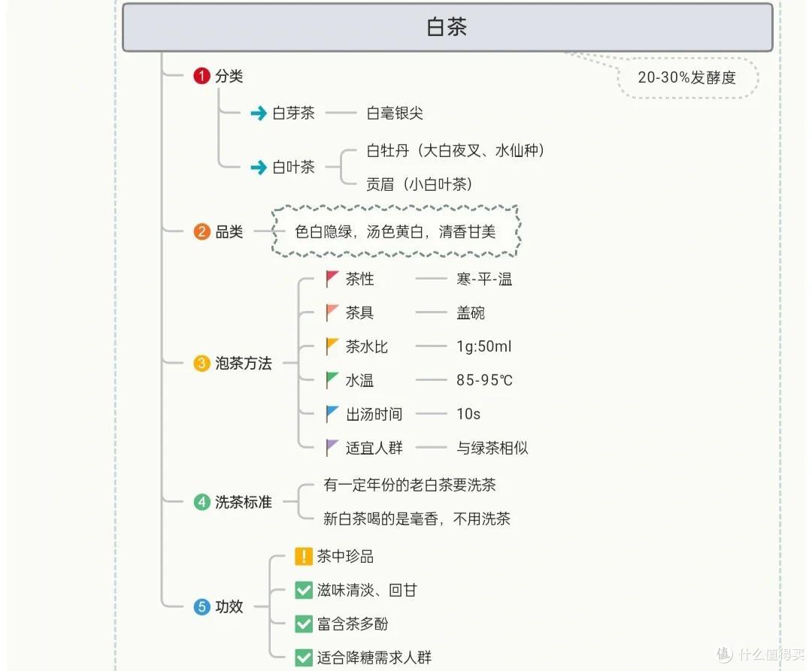Click the green number 4 marker beside 洗茶标准
This screenshot has width=812, height=671.
click(x=201, y=502)
